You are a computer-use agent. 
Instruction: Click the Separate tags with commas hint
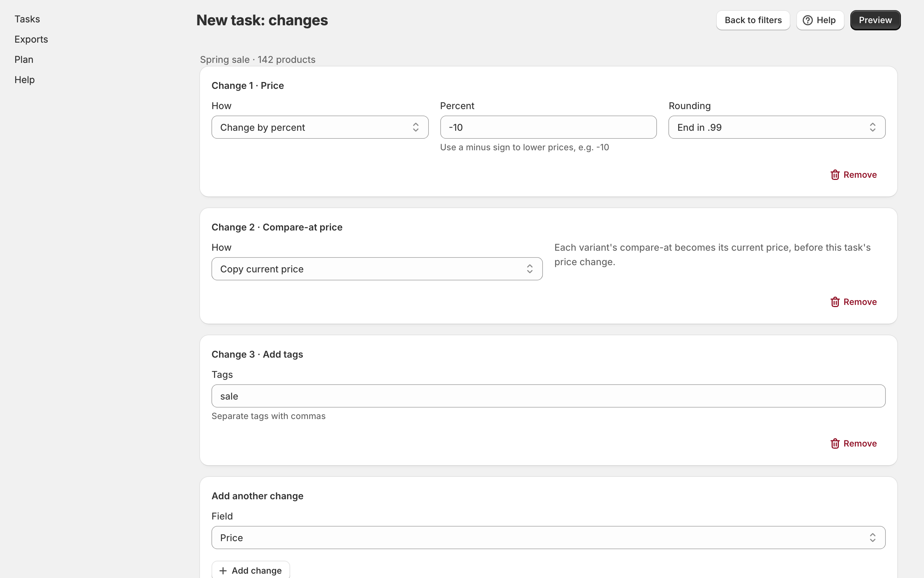click(269, 416)
